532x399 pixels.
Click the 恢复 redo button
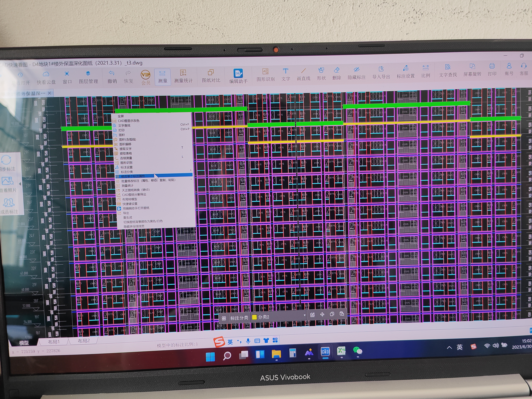point(128,77)
